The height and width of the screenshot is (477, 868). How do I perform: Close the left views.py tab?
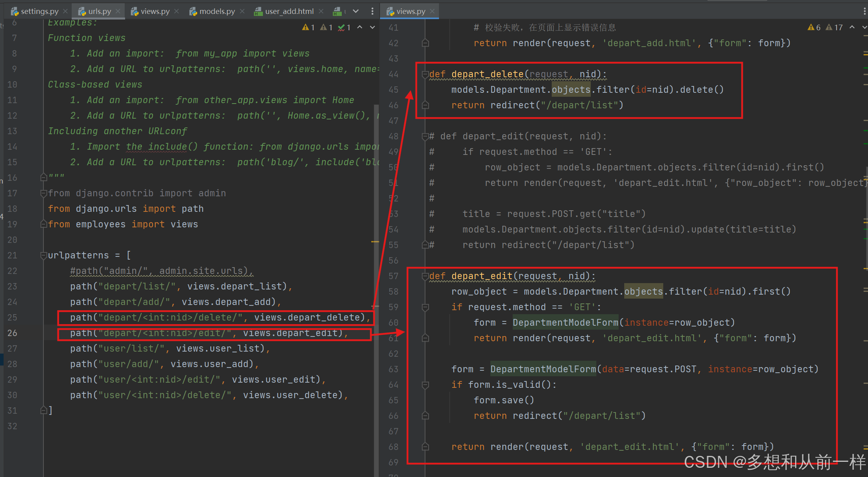point(176,11)
